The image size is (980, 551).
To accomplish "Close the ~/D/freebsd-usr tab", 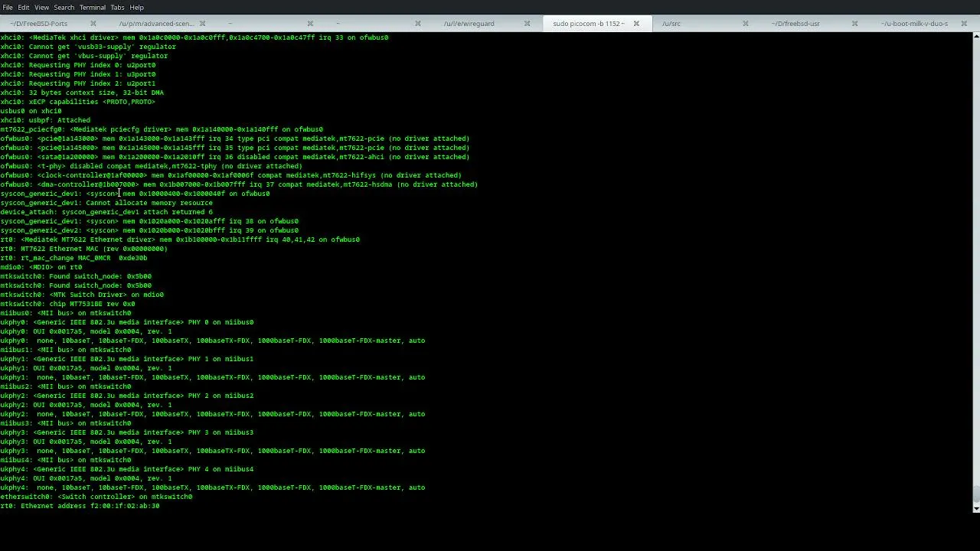I will [854, 24].
